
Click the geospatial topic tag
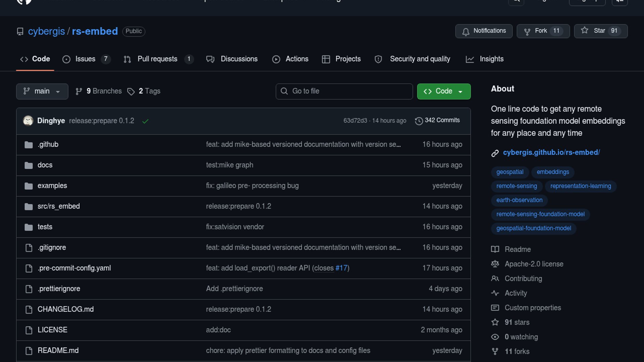pos(509,172)
